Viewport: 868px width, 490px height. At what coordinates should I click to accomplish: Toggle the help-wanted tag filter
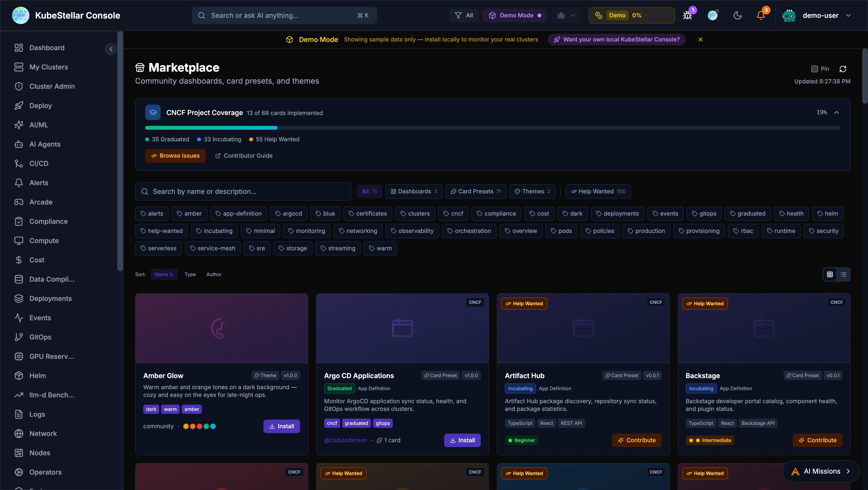(x=162, y=231)
